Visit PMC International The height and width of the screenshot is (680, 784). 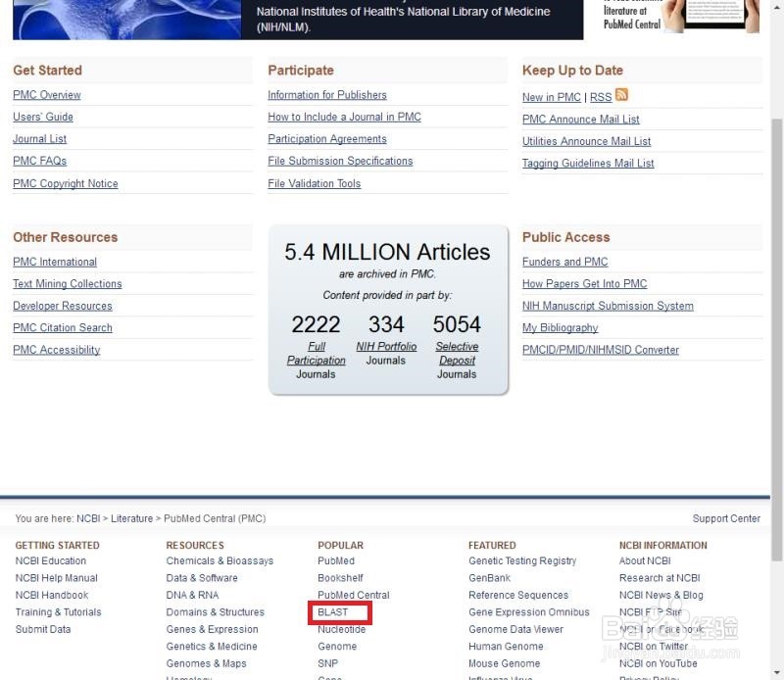click(x=55, y=262)
